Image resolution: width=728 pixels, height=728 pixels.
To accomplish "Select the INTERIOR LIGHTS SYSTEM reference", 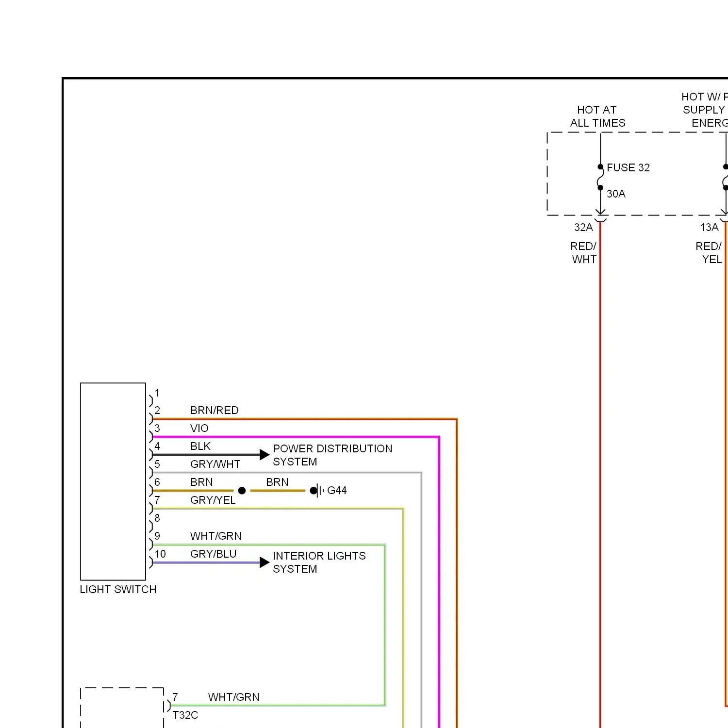I will (319, 562).
